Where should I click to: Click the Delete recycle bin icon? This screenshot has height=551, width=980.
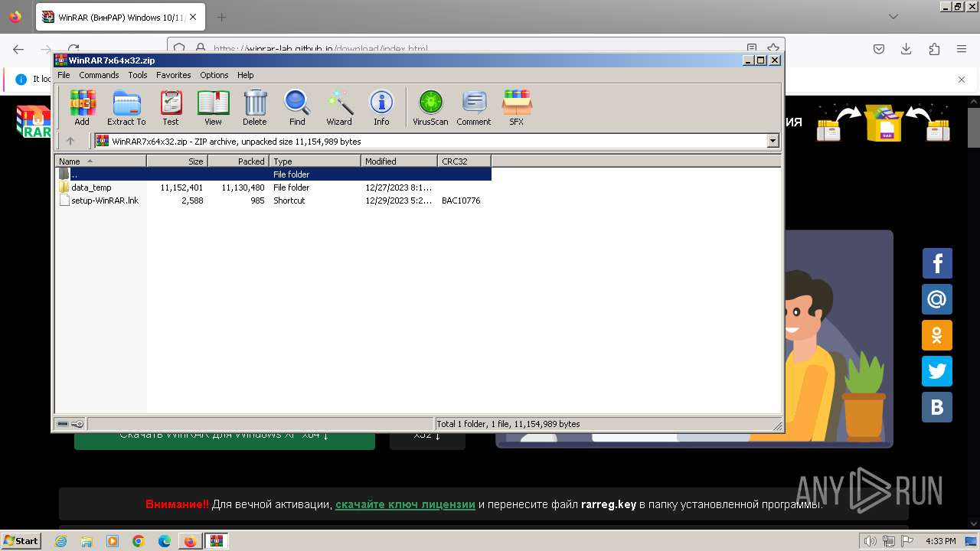coord(255,107)
